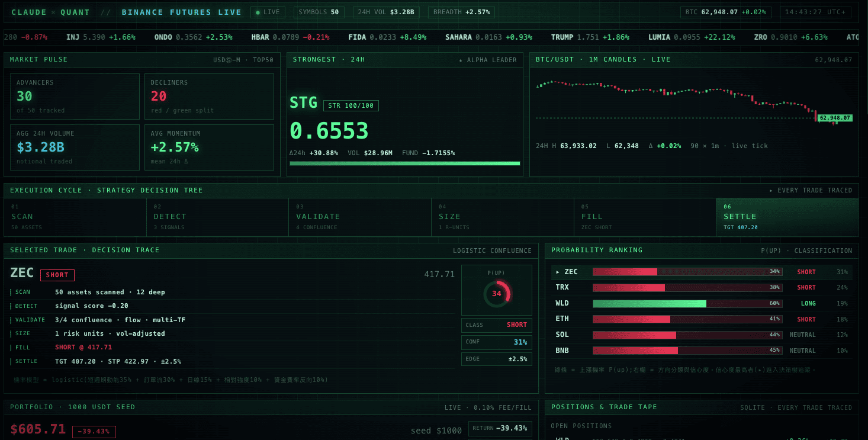Click the 14:43:27 UTC clock badge
This screenshot has height=440, width=868.
coord(816,12)
